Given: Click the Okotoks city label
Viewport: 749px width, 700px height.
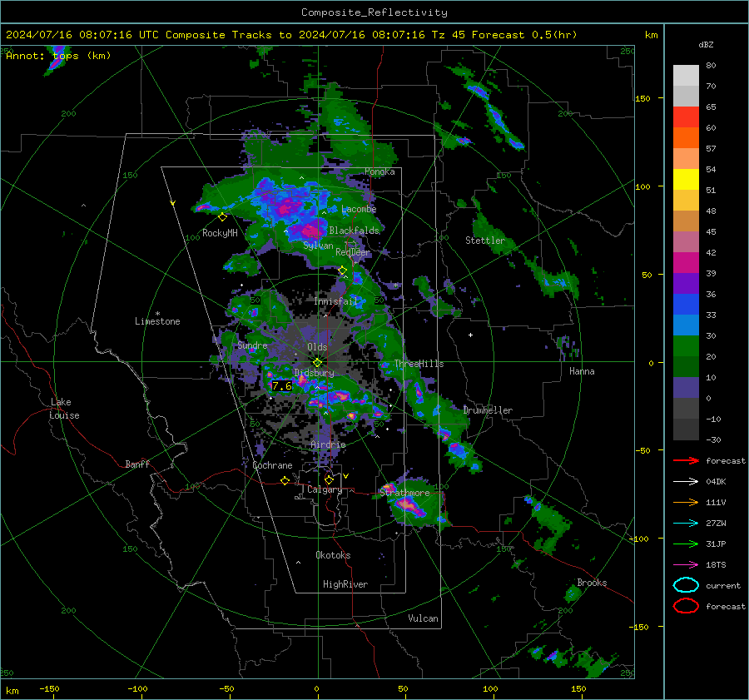Looking at the screenshot, I should pyautogui.click(x=333, y=555).
